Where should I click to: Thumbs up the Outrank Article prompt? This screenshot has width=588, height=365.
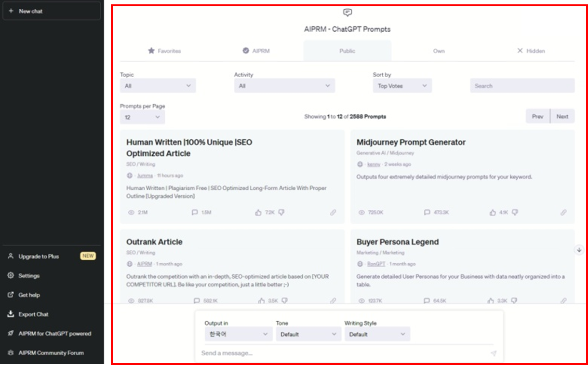click(x=262, y=300)
